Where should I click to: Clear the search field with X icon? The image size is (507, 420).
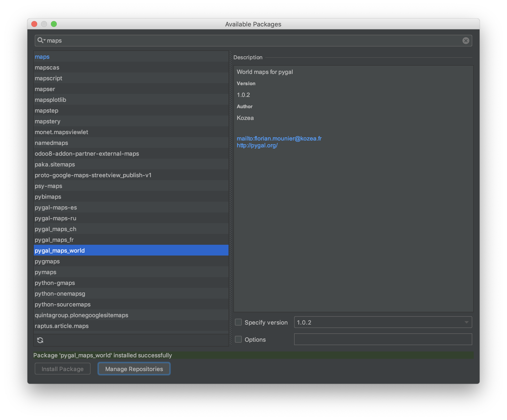[466, 41]
